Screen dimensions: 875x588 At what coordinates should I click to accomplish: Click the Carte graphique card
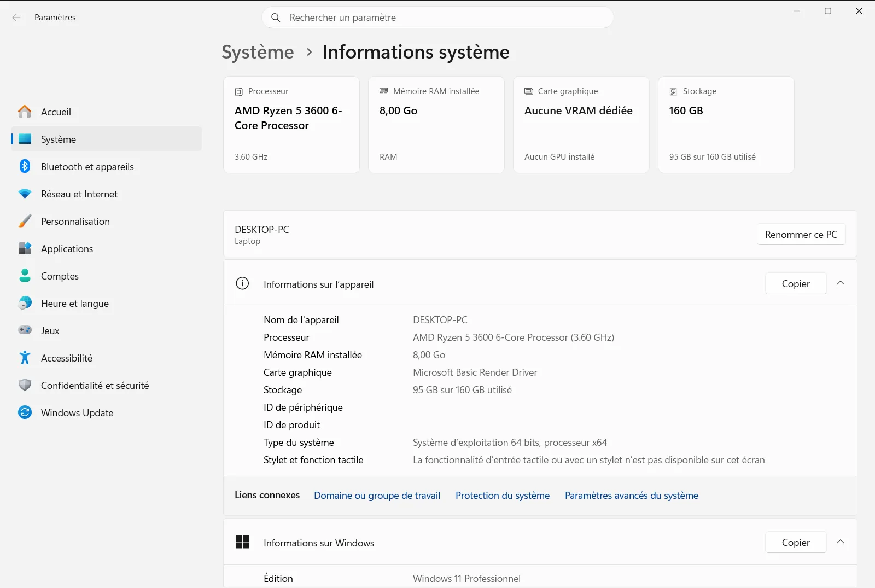(581, 125)
